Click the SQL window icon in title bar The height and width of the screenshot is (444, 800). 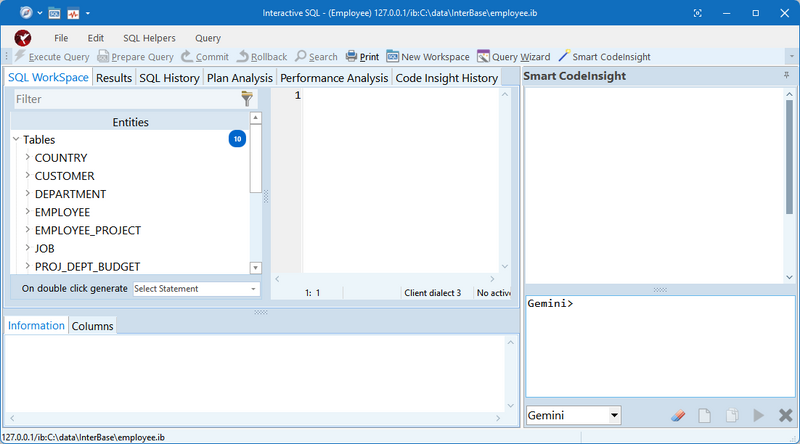pos(55,13)
